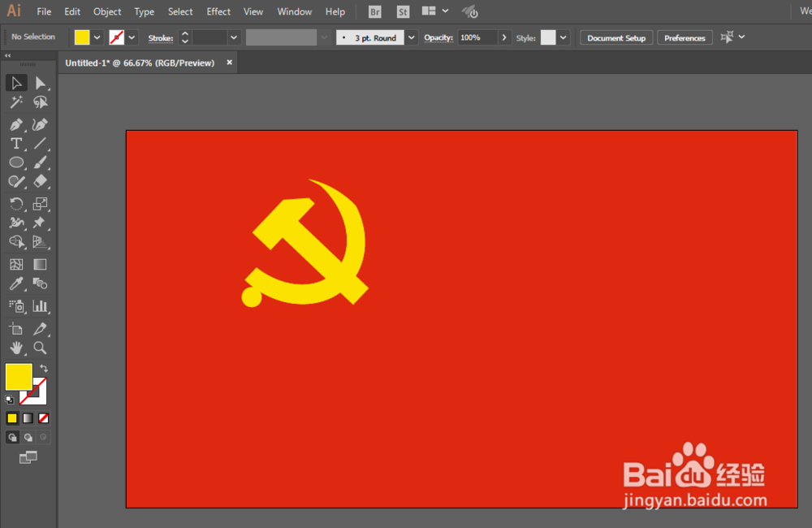
Task: Click the large yellow Fill box in toolbar
Action: click(19, 377)
